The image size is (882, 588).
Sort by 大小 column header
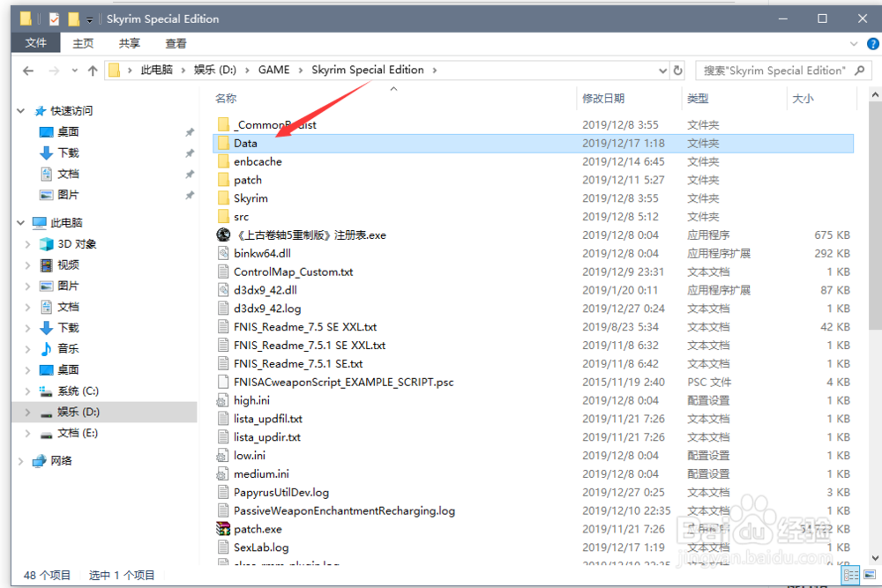(803, 99)
